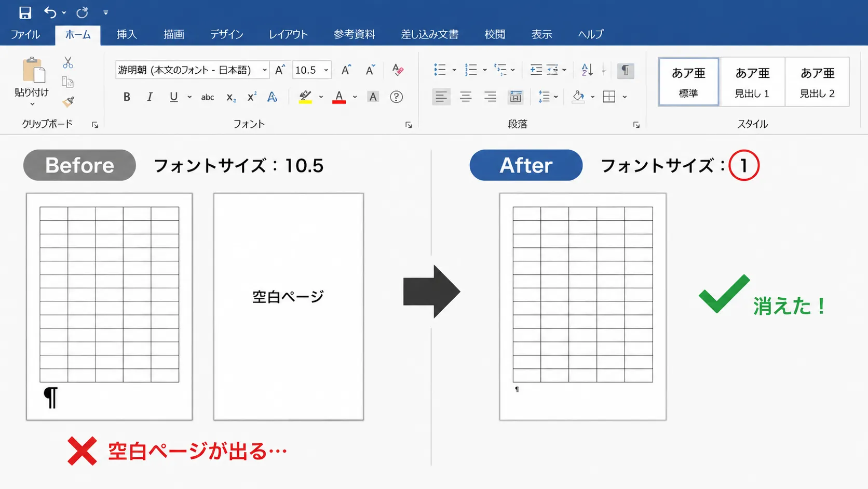
Task: Open the Undo history dropdown arrow
Action: 64,12
